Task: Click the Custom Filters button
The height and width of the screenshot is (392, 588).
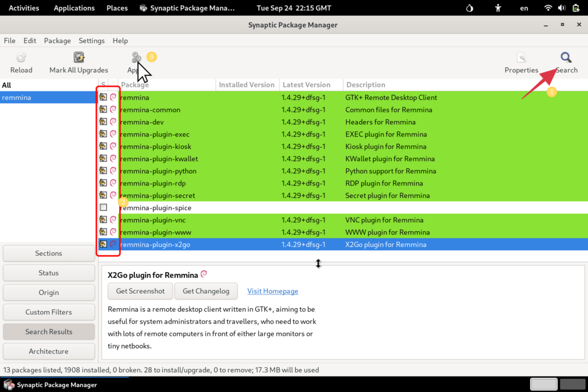Action: click(49, 312)
